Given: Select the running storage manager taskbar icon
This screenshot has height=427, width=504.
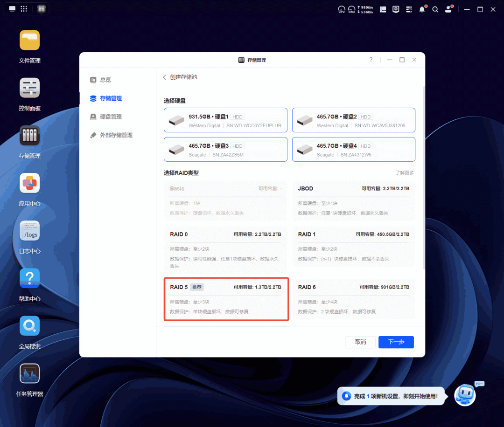Looking at the screenshot, I should (x=42, y=9).
